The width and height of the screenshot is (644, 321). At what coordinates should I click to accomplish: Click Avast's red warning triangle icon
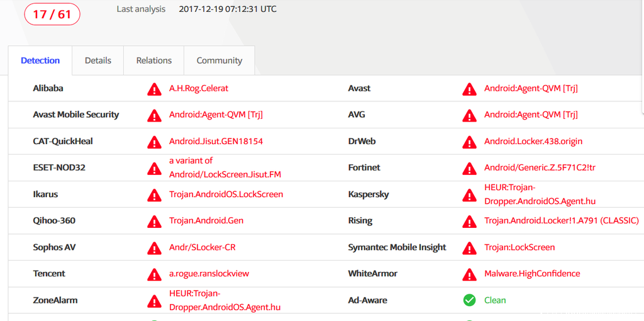click(x=469, y=89)
